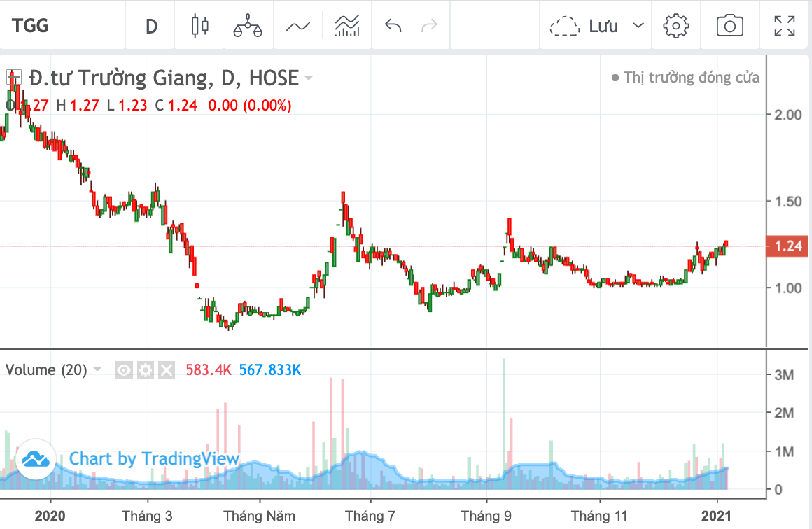Expand dropdown arrow beside HOSE chart title
This screenshot has width=812, height=529.
(309, 78)
